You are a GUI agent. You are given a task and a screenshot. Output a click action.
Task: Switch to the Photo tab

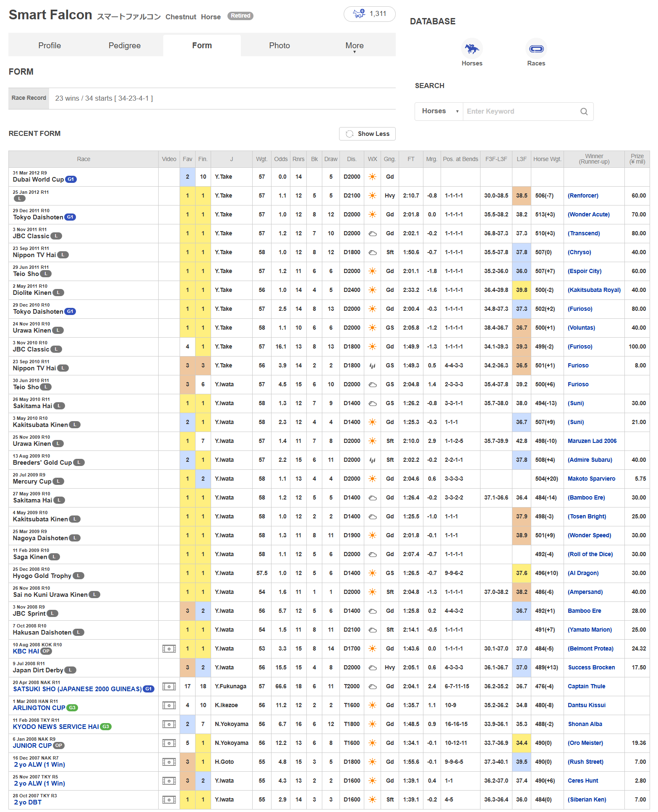(x=279, y=46)
